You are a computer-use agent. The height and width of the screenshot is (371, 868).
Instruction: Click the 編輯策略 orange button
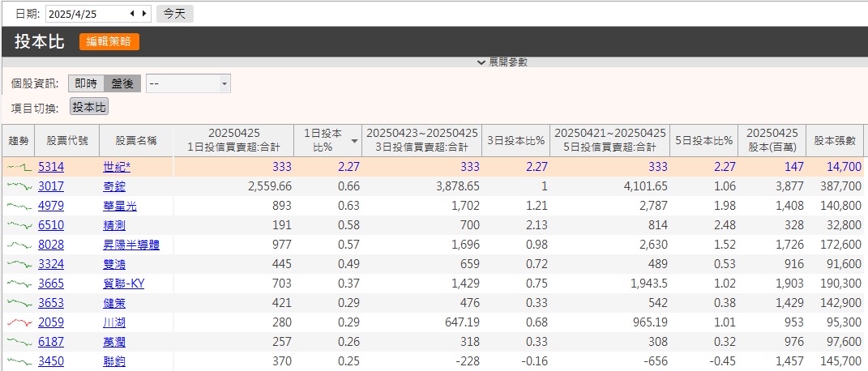(109, 42)
